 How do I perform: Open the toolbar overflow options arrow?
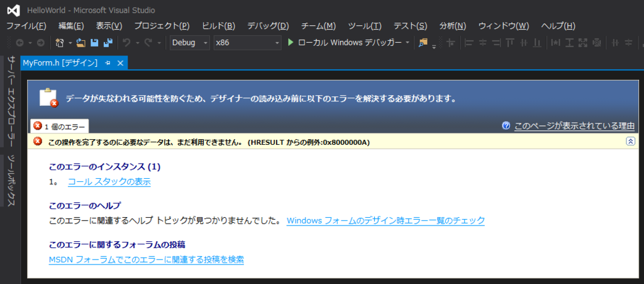point(434,47)
